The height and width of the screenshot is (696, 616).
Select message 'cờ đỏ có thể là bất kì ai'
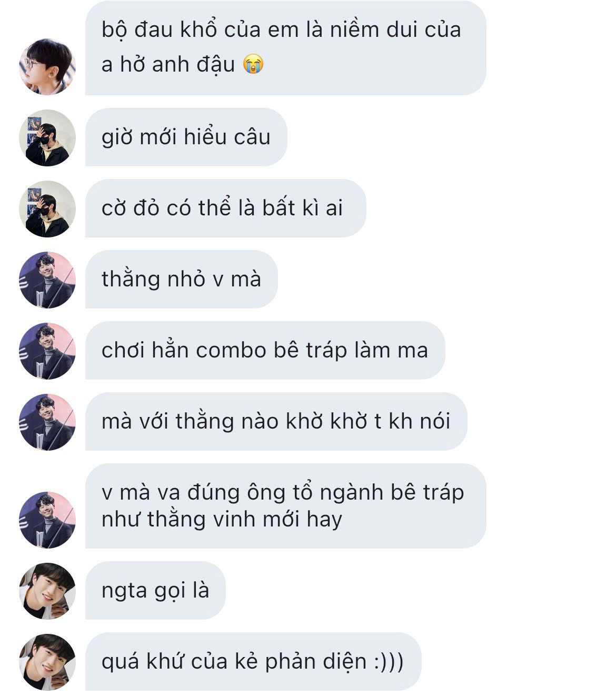[x=225, y=208]
